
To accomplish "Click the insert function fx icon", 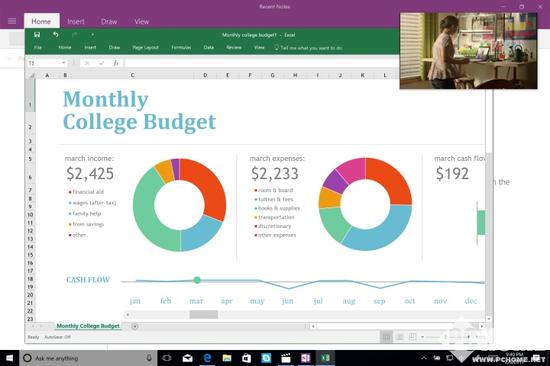I will click(x=116, y=63).
